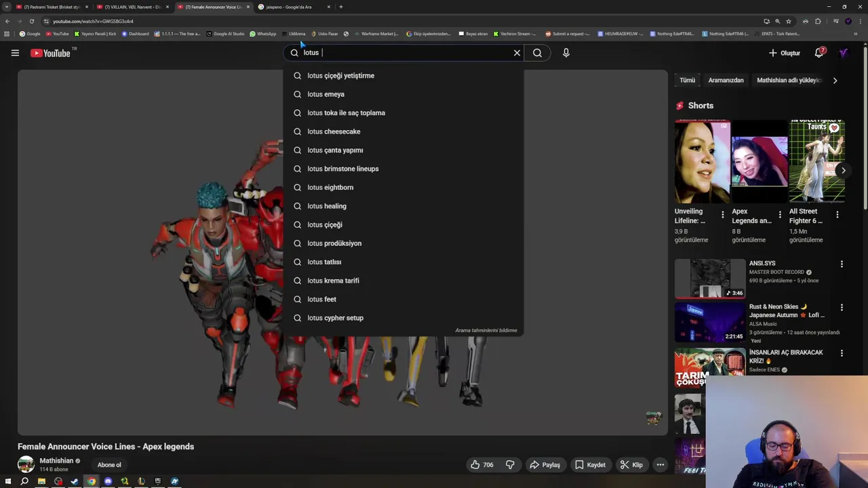
Task: Choose 'lotus tatlısı' suggestion
Action: pos(403,262)
